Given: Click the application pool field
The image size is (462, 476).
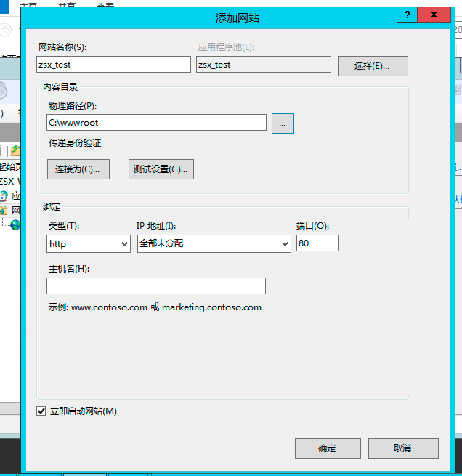Looking at the screenshot, I should 263,65.
